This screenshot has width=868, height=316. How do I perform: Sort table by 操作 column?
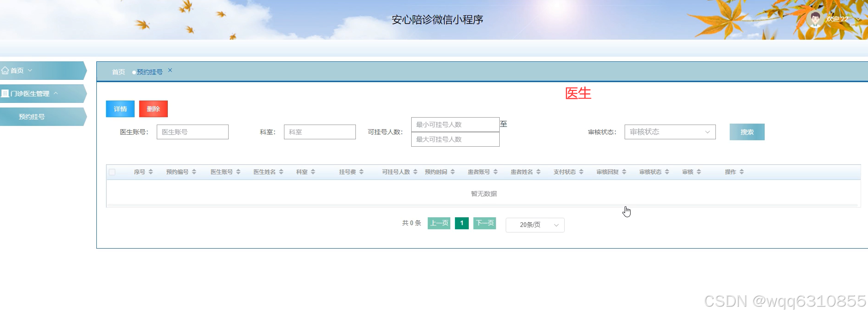(x=742, y=172)
